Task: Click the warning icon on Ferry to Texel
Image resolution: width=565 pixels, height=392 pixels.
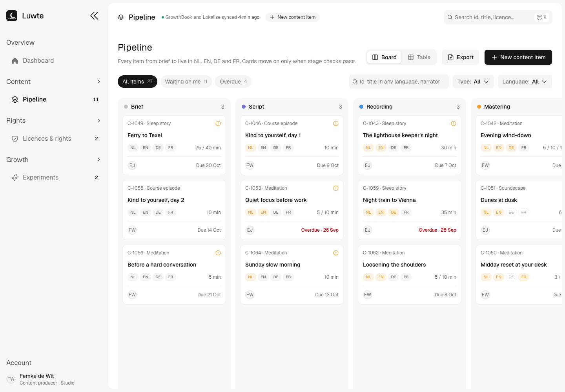Action: click(x=218, y=123)
